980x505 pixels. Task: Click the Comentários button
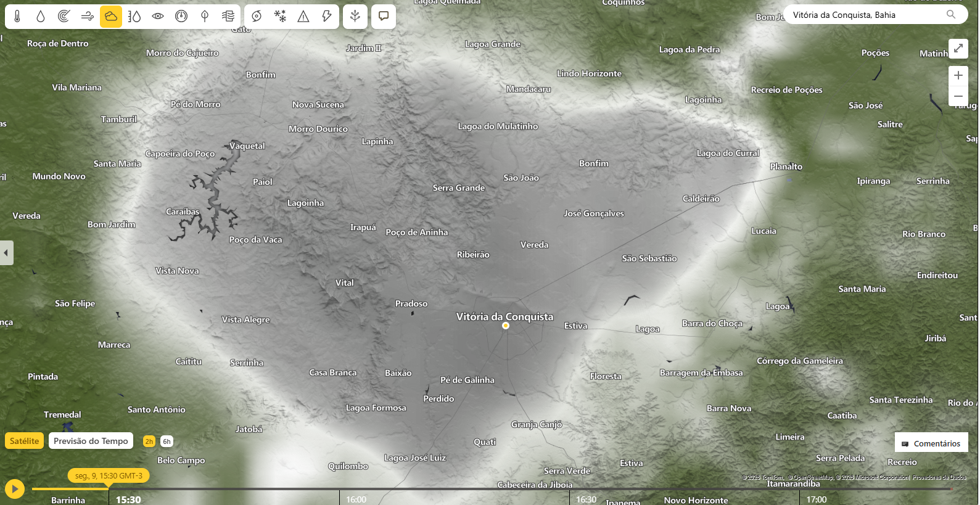[931, 443]
